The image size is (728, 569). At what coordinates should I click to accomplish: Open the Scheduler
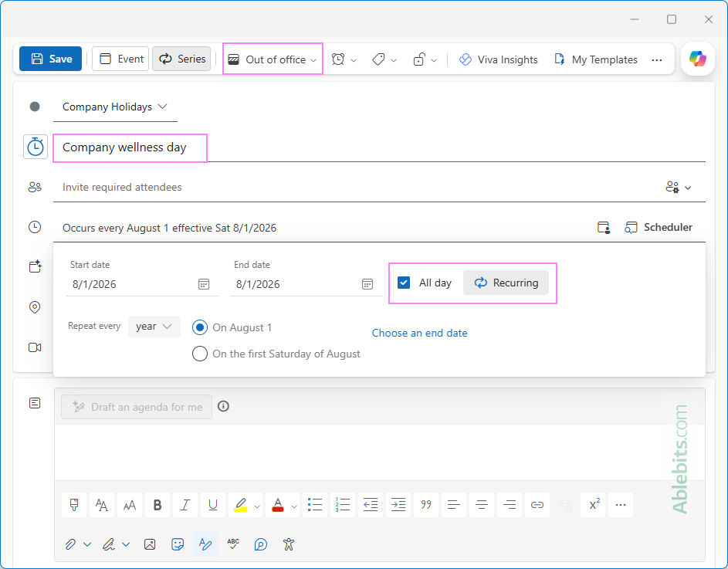point(659,228)
